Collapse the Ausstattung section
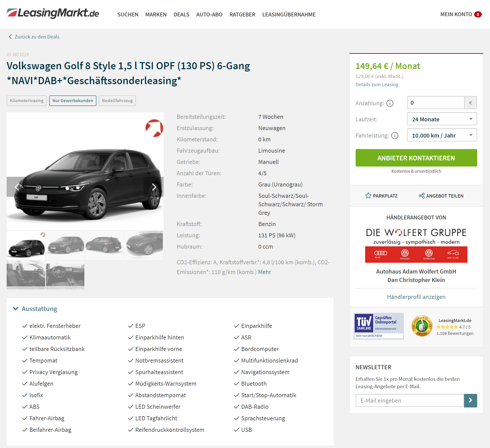Screen dimensions: 490x448 coord(35,309)
